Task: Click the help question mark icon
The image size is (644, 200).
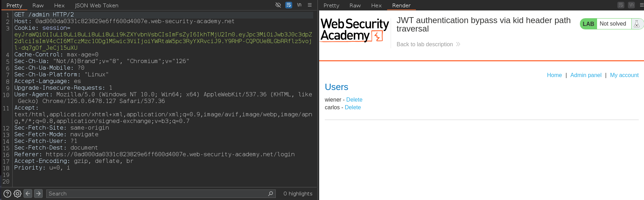Action: coord(7,193)
